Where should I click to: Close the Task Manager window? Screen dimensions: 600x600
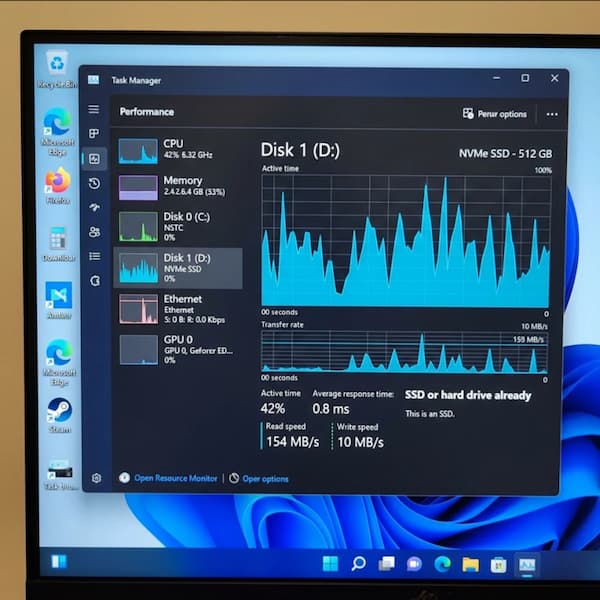pyautogui.click(x=554, y=78)
